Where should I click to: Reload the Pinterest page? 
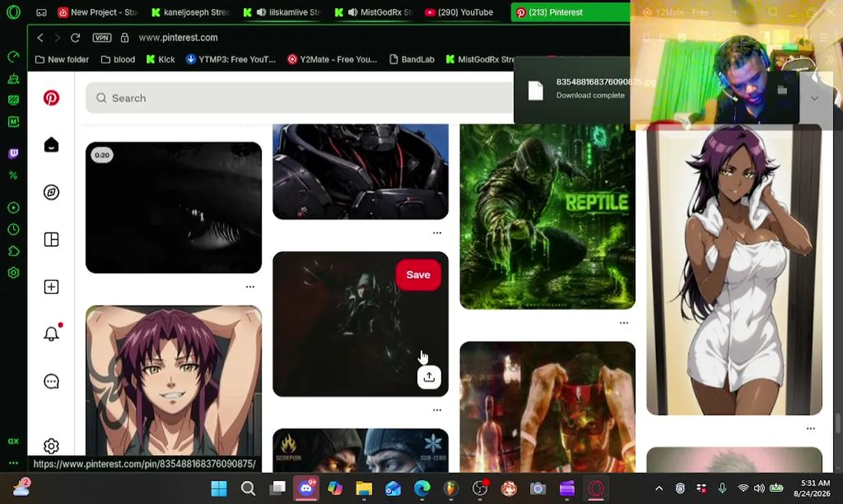click(76, 38)
